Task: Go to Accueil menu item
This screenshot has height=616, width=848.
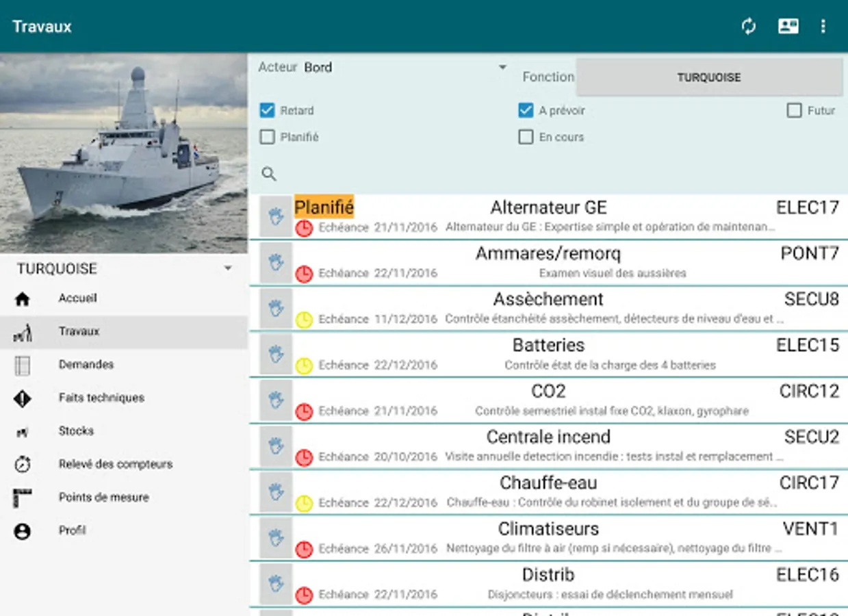Action: tap(124, 298)
